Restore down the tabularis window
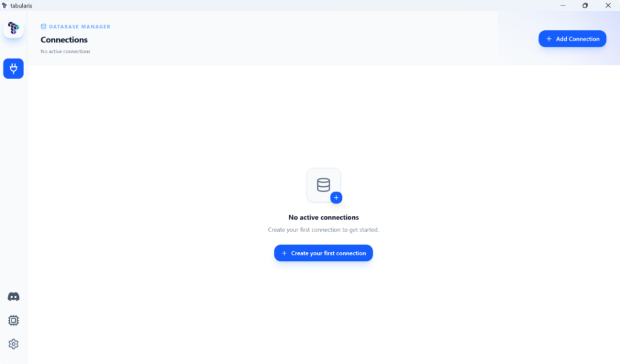The height and width of the screenshot is (364, 620). point(585,5)
